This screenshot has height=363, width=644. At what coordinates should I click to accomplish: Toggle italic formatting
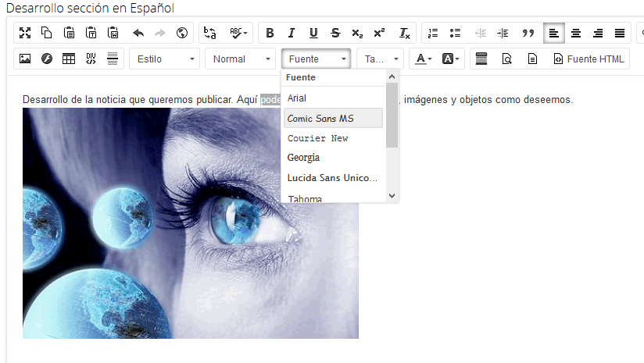click(292, 33)
